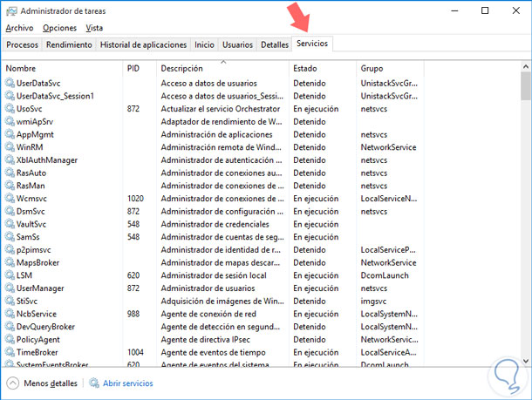Click description 'Administrador de credenciales'
Viewport: 532px width, 400px height.
(x=215, y=224)
